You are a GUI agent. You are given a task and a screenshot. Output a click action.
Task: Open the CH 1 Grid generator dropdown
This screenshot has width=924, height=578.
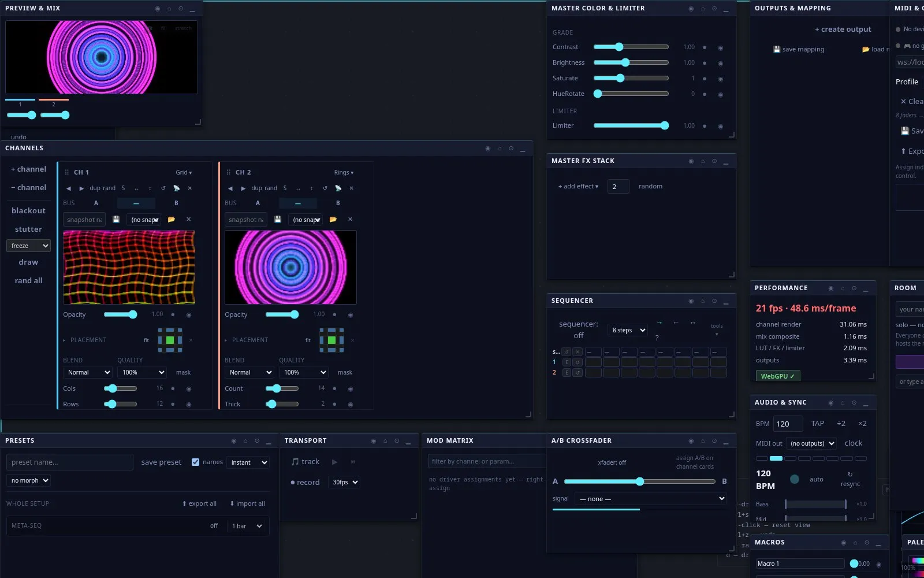click(x=184, y=173)
